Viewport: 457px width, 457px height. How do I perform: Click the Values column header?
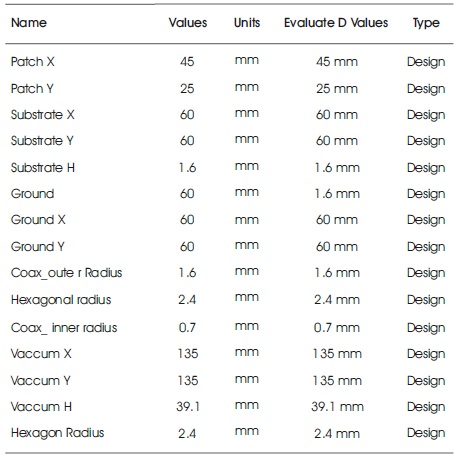click(188, 23)
